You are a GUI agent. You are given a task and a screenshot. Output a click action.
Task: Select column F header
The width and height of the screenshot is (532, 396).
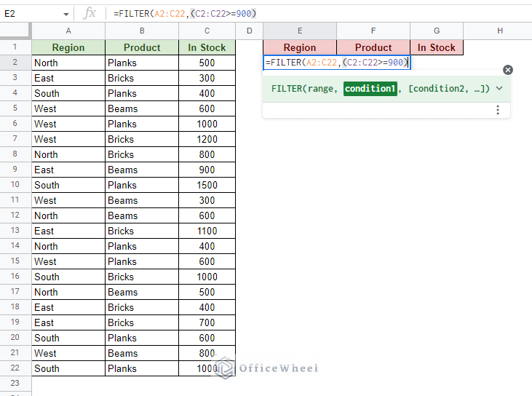(x=373, y=31)
